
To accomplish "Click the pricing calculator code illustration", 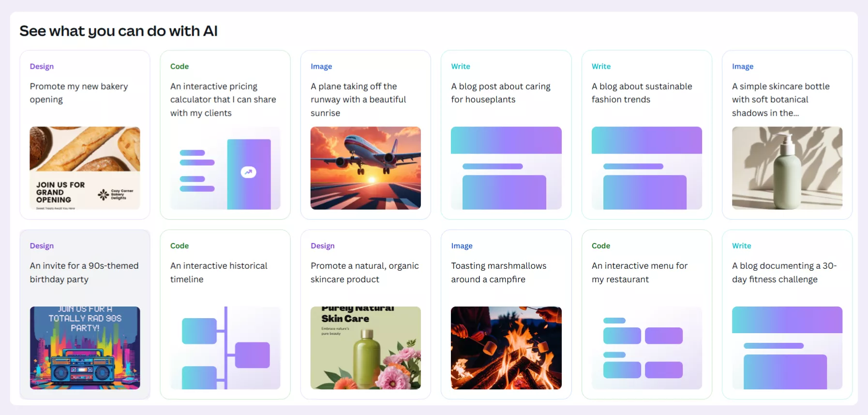I will tap(225, 168).
